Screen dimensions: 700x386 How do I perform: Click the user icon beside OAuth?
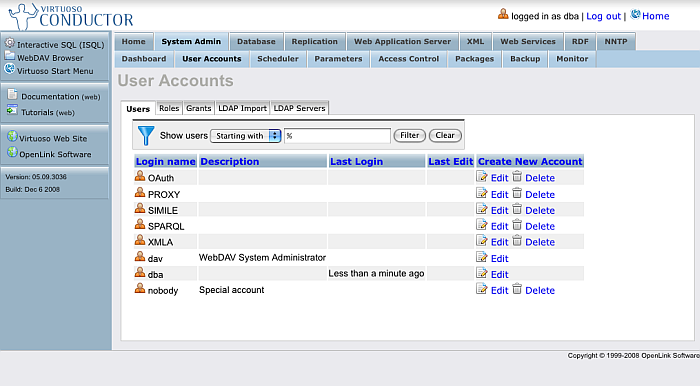(x=140, y=176)
